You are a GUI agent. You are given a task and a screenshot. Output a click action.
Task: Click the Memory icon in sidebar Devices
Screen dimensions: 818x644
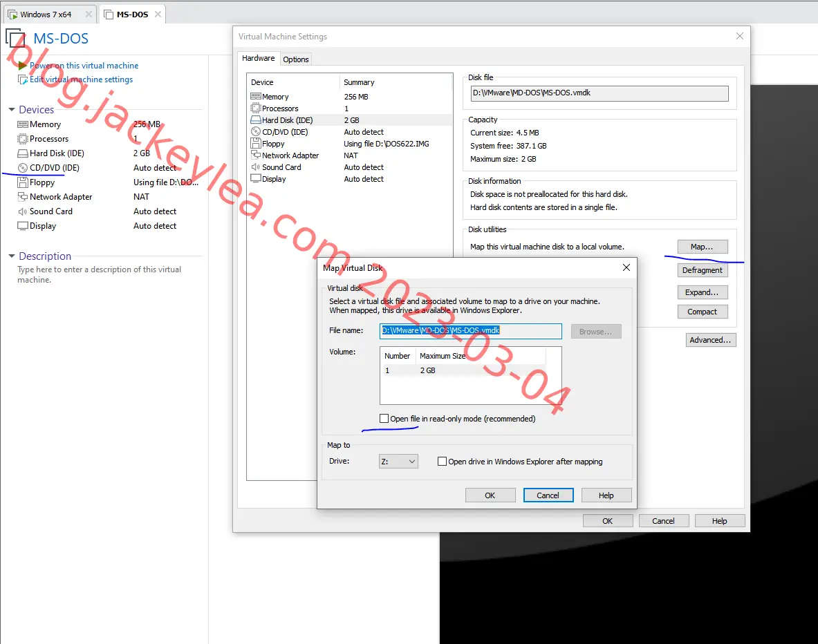click(x=22, y=124)
